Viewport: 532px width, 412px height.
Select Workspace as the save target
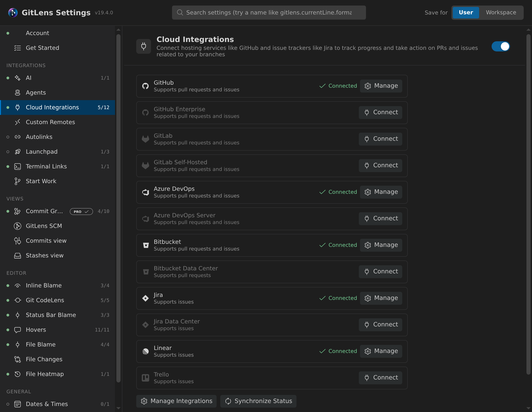pos(501,12)
